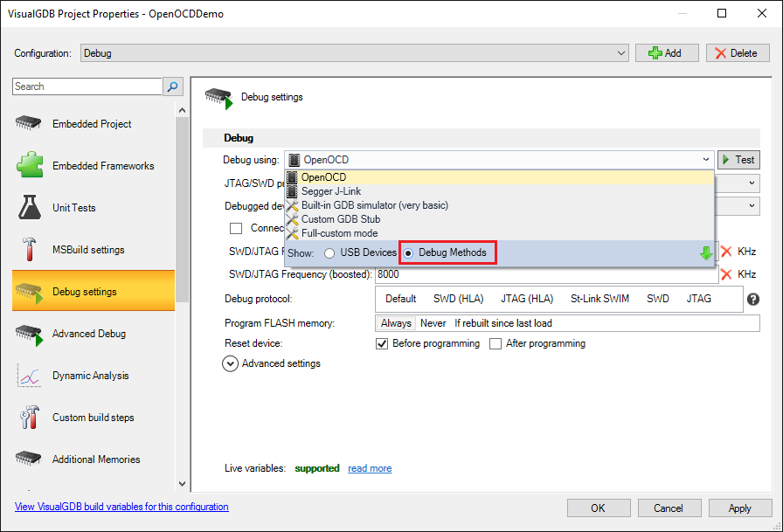Open Dynamic Analysis settings page
This screenshot has height=532, width=783.
[x=94, y=376]
